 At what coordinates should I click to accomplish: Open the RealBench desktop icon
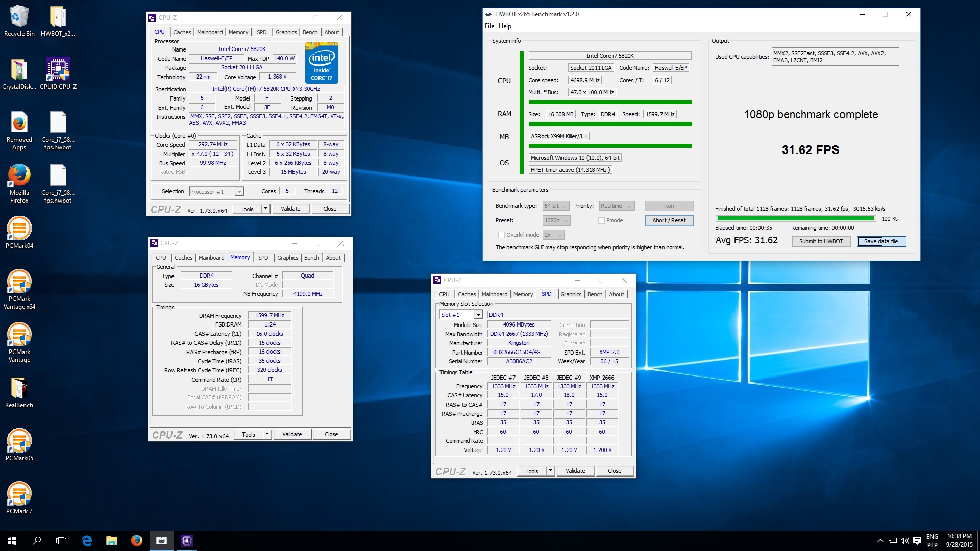tap(19, 392)
